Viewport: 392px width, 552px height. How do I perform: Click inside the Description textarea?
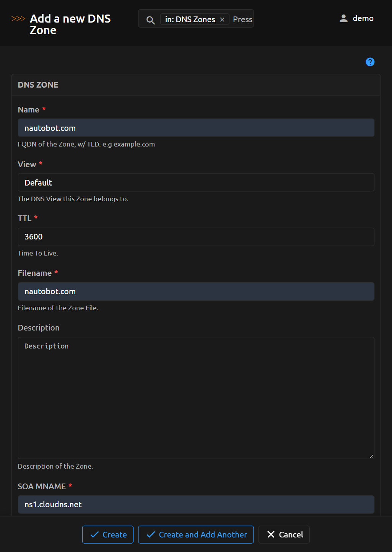[196, 398]
